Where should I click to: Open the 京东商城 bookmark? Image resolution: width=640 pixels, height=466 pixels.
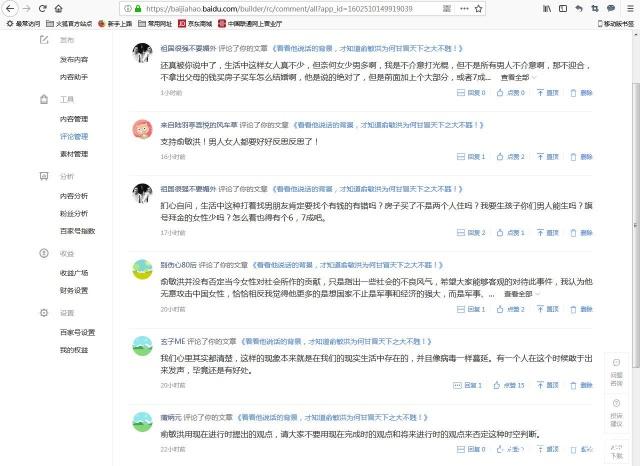[x=207, y=22]
